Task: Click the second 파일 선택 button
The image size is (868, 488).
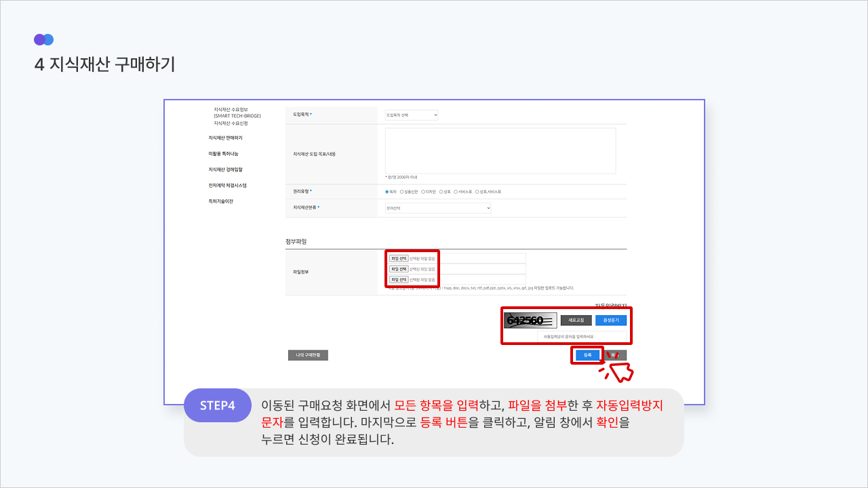Action: coord(399,269)
